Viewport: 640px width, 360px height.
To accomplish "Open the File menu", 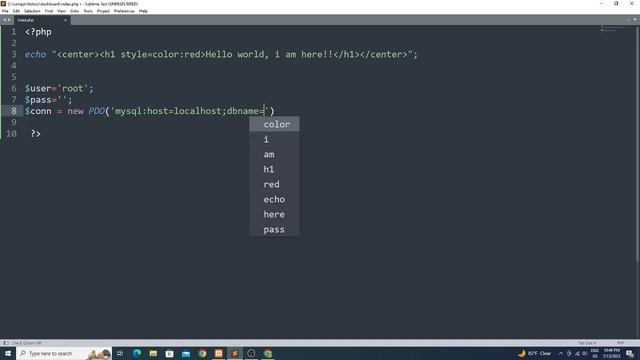I will pos(5,11).
